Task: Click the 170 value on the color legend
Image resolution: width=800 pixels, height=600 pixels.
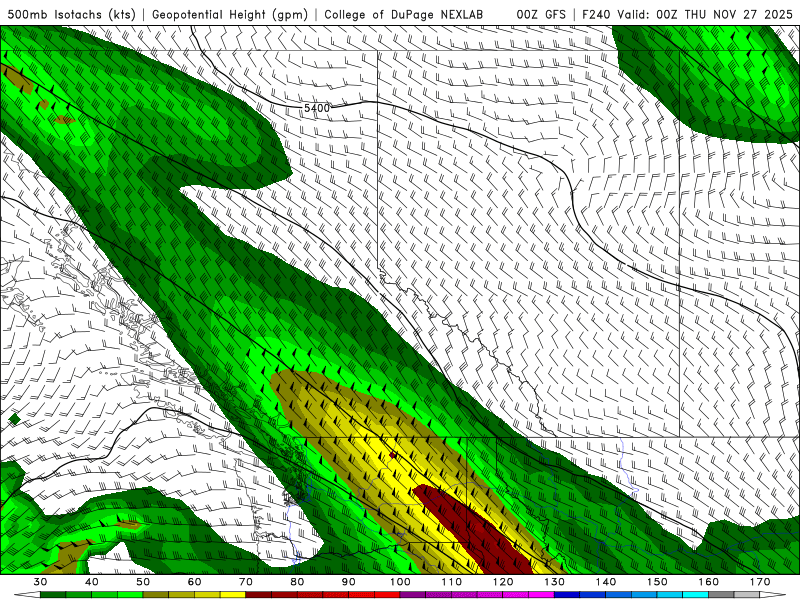Action: point(760,582)
